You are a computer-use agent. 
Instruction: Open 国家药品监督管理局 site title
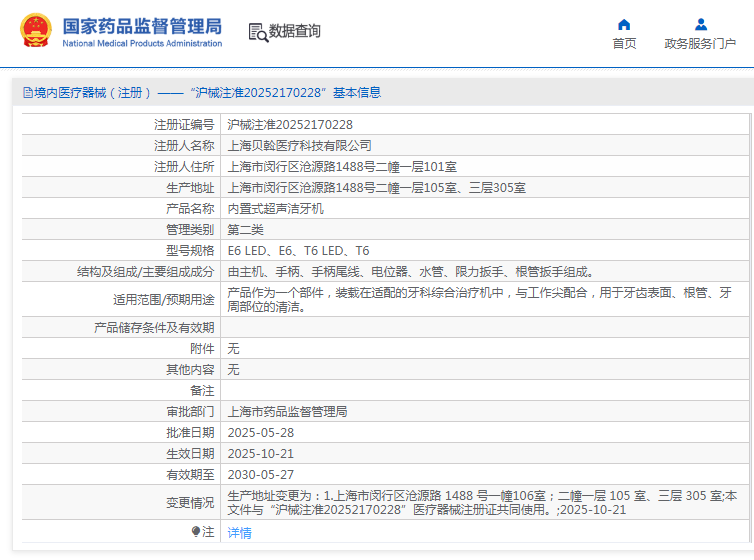142,26
